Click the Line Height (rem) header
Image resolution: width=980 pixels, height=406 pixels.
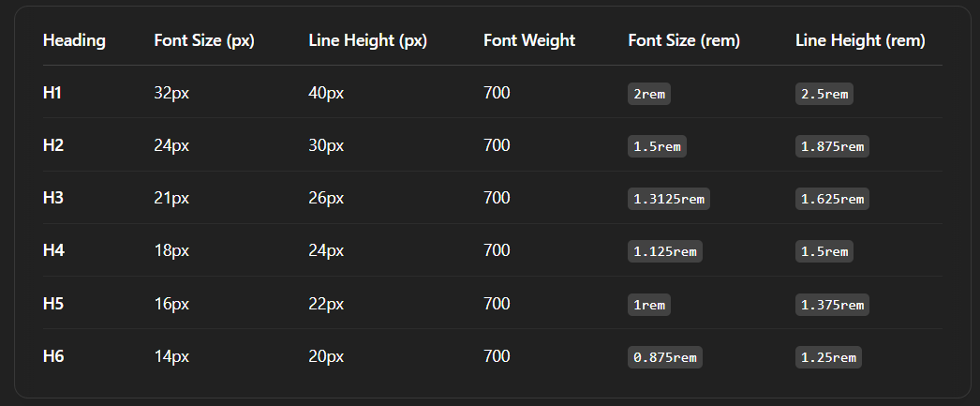[860, 40]
